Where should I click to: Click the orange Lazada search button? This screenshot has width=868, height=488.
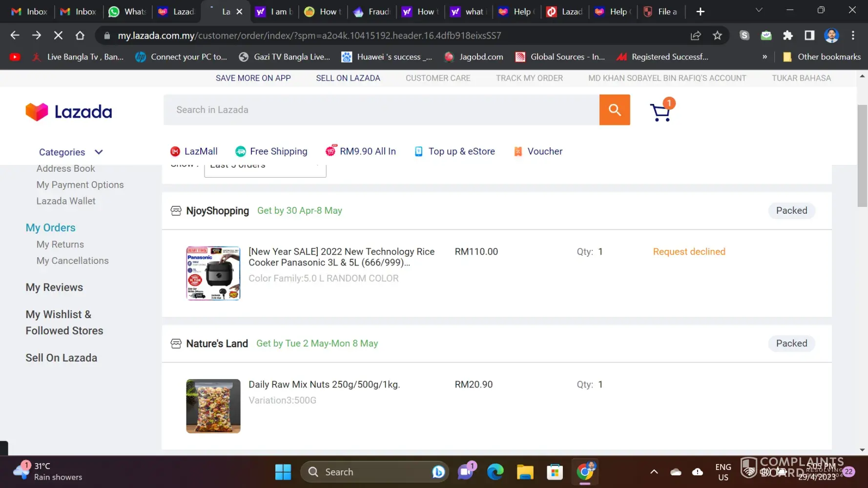pyautogui.click(x=615, y=110)
